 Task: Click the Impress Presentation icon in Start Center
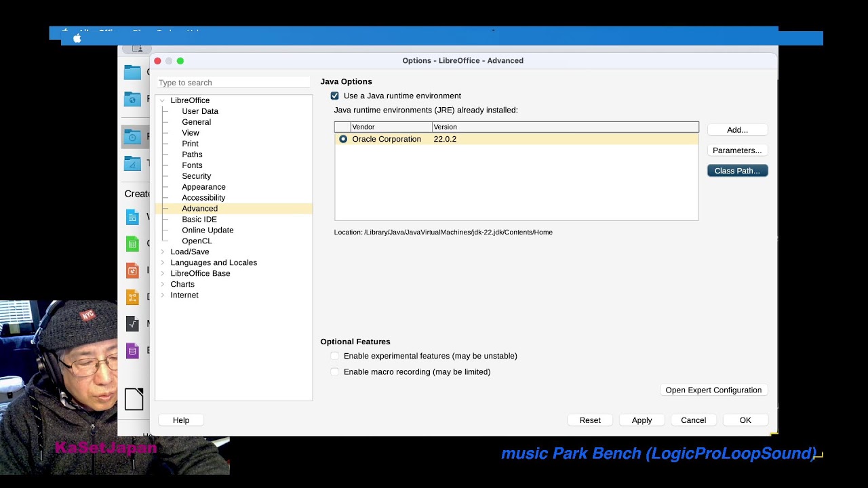click(x=132, y=270)
